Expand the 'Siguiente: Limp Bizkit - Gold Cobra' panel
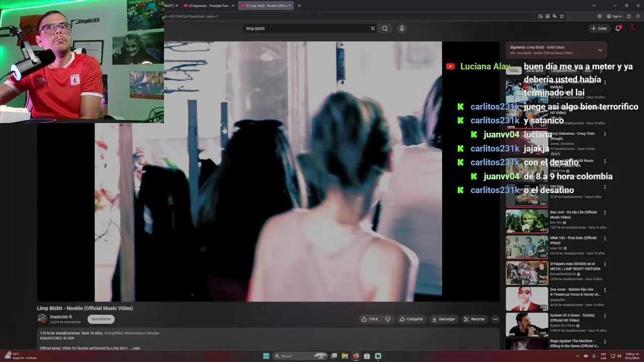 point(600,50)
